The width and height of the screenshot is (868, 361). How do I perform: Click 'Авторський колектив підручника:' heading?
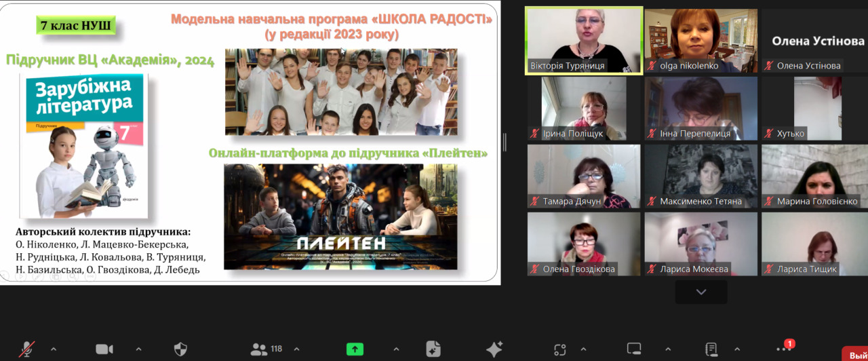pyautogui.click(x=103, y=231)
